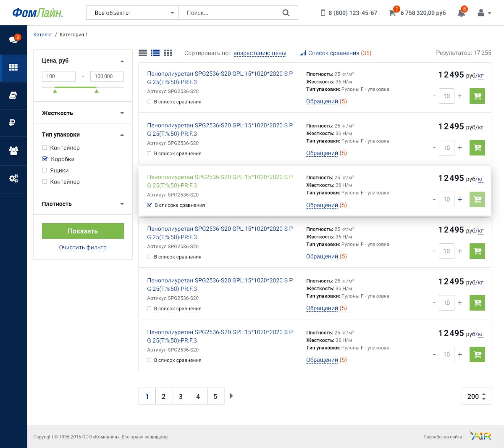Click the notifications bell icon
The height and width of the screenshot is (448, 504).
pos(461,13)
